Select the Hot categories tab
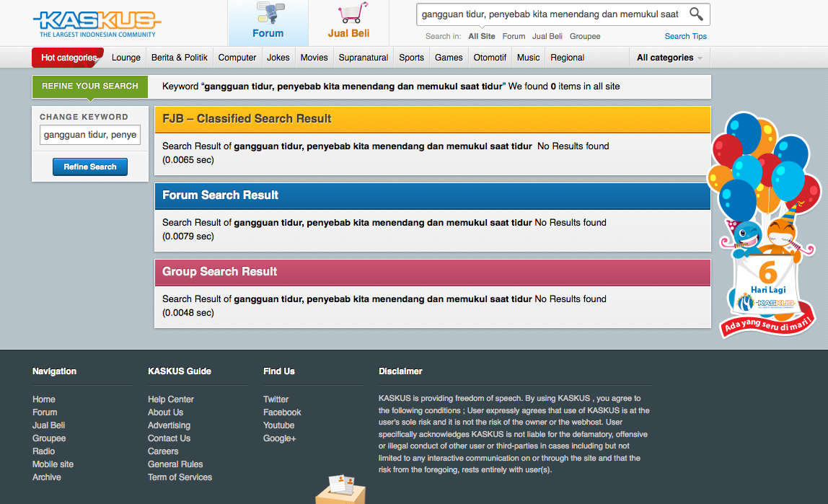The image size is (828, 504). tap(68, 58)
